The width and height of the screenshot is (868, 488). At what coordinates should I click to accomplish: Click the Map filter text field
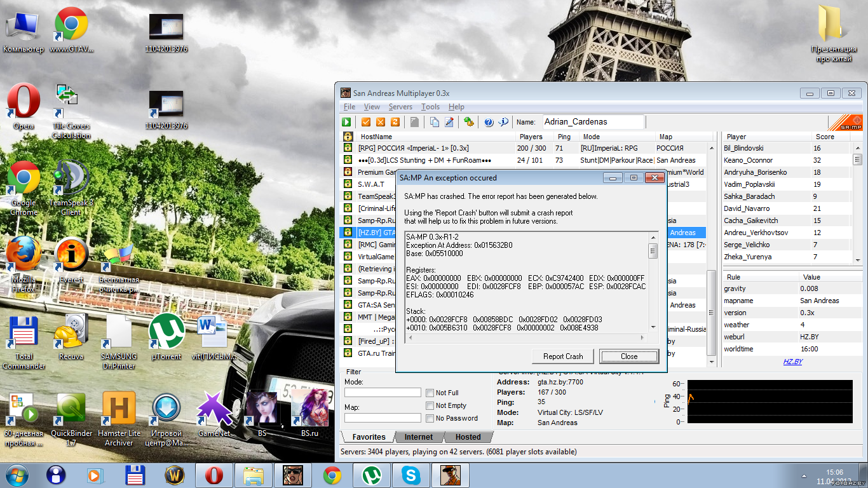coord(383,418)
